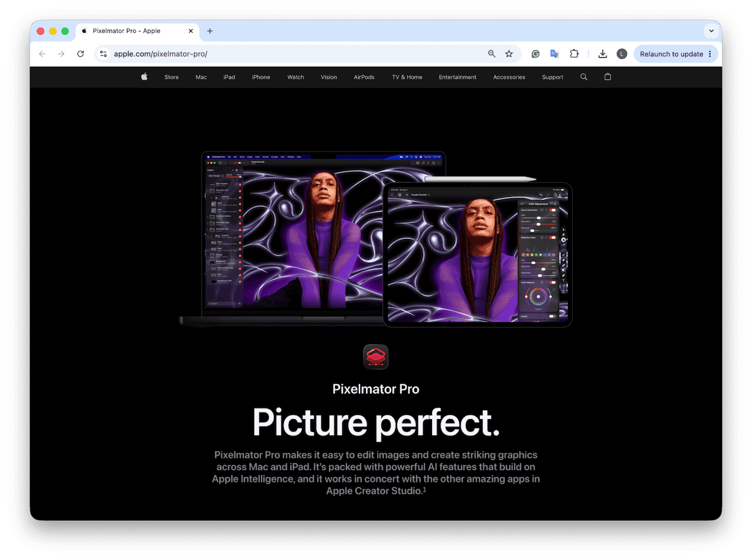Open the Downloads icon in toolbar

pyautogui.click(x=602, y=54)
